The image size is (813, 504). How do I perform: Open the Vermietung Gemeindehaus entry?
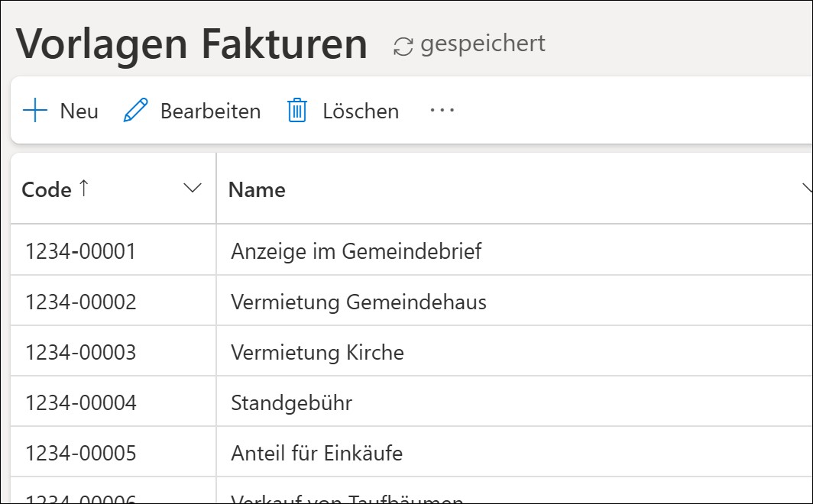(358, 302)
